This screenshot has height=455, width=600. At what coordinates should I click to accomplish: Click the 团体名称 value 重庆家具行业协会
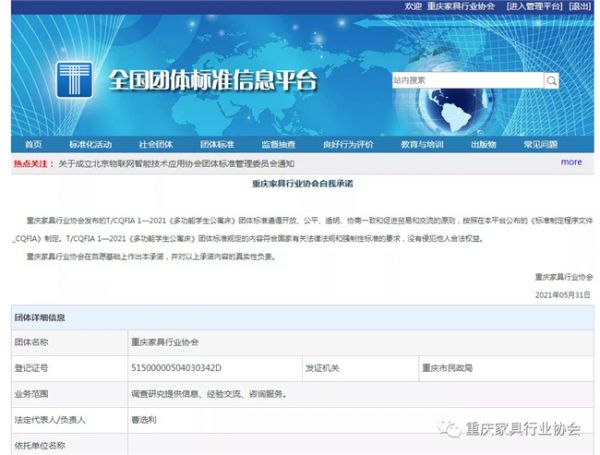(165, 342)
